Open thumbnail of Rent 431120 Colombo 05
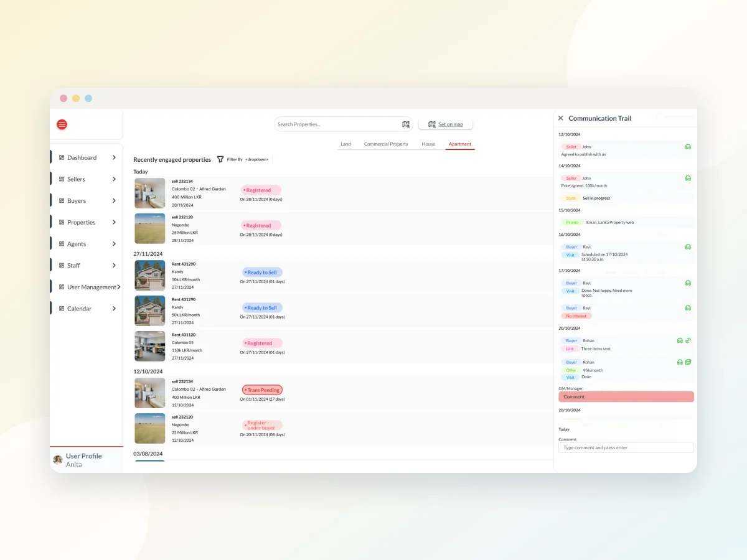 point(150,347)
